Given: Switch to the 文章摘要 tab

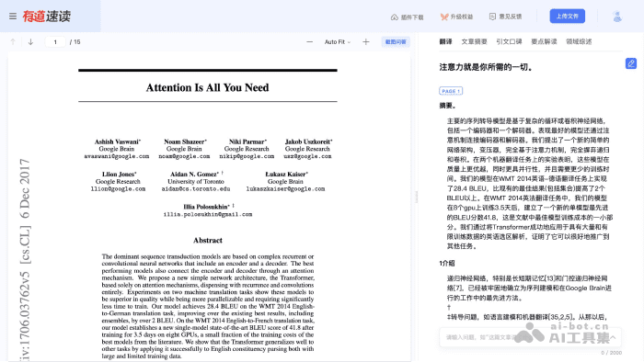Looking at the screenshot, I should tap(474, 41).
